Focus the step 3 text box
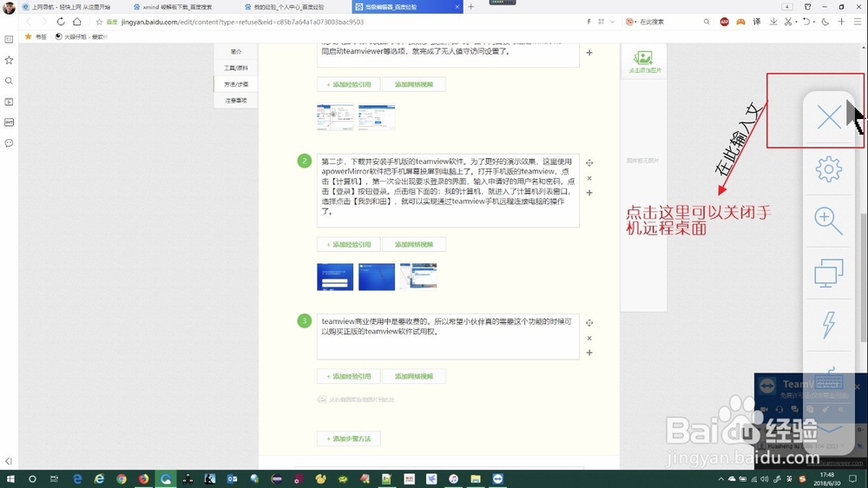The width and height of the screenshot is (868, 488). click(448, 337)
